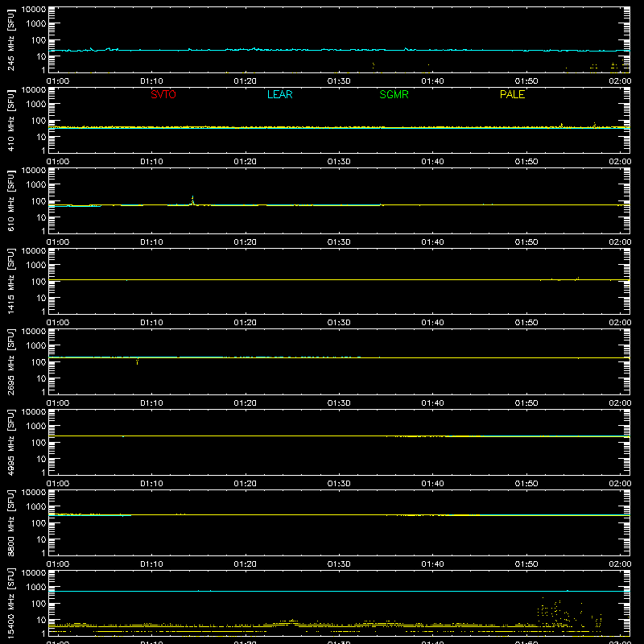Click the 1000 y-tick of the 2695 MHz panel
The image size is (644, 644).
36,346
